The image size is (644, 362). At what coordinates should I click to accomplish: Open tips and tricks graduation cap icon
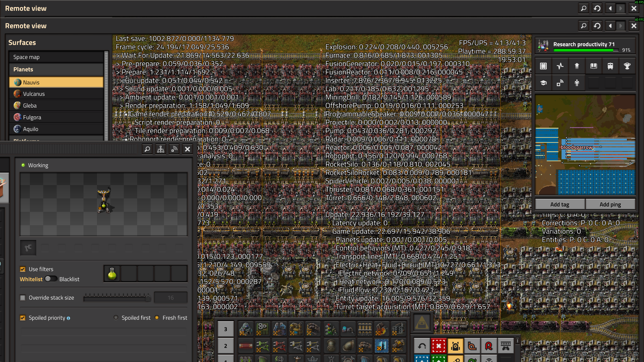coord(543,83)
